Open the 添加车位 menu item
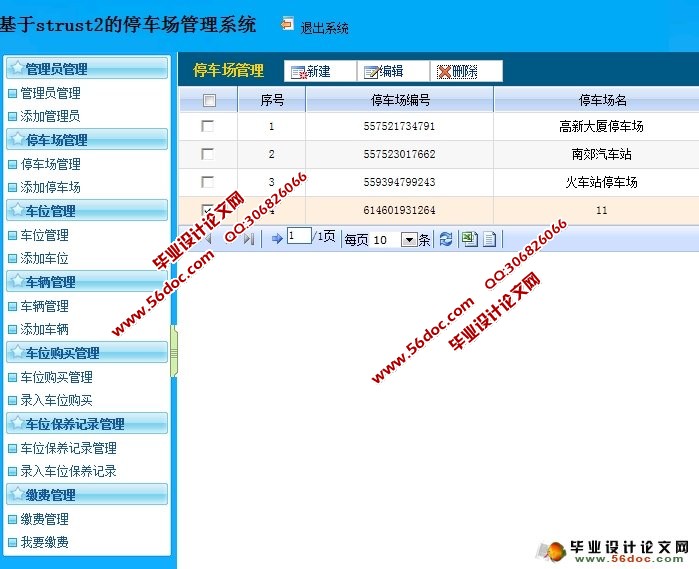 (x=45, y=258)
